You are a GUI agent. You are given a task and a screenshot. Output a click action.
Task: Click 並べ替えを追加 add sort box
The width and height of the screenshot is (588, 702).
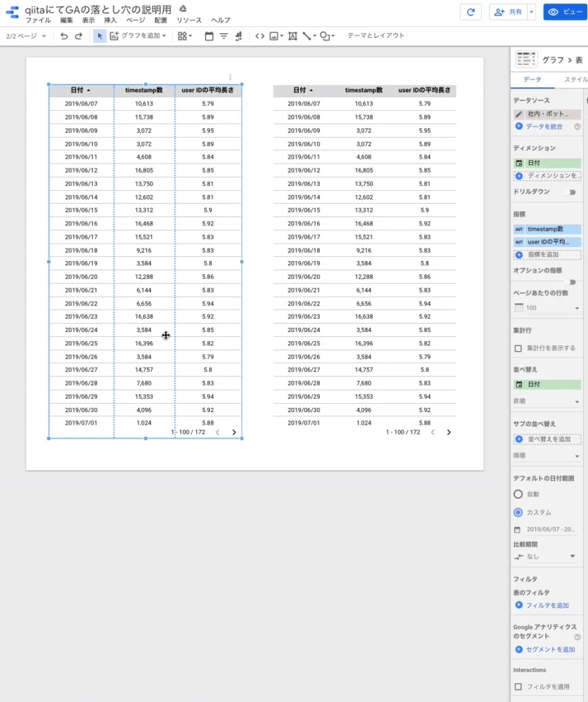547,439
